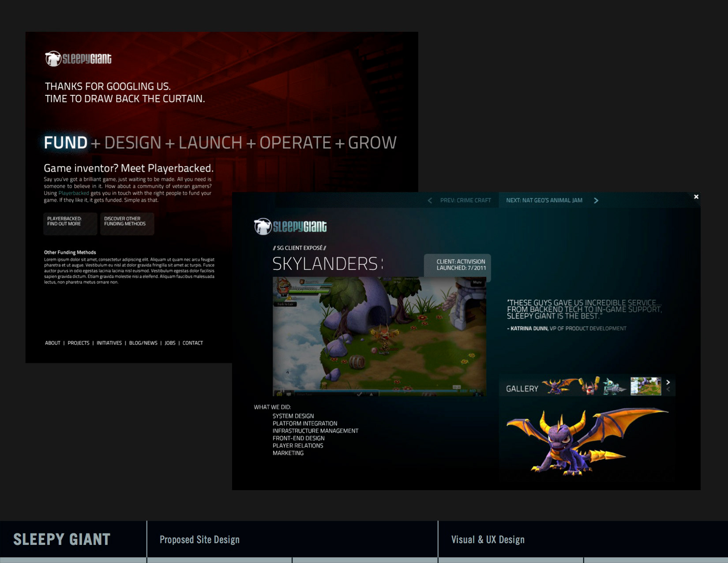
Task: Click 'PLAYER RELATIONS' list entry
Action: pos(298,446)
